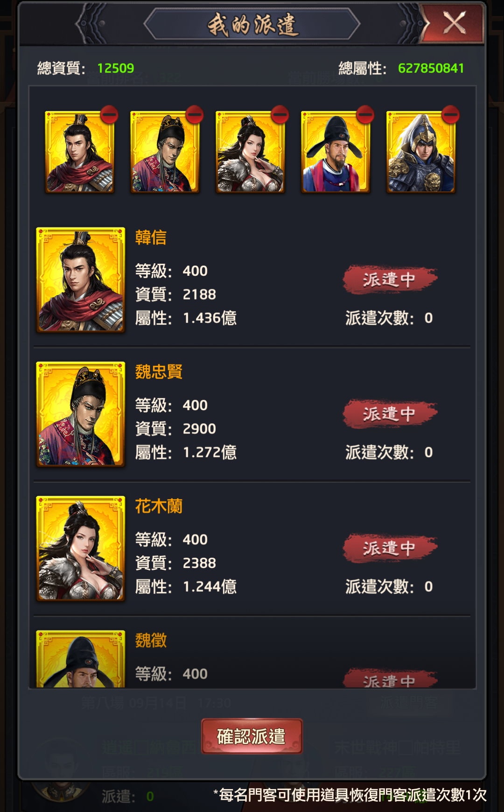
Task: Tap the 總屬性 total value 627850841
Action: click(431, 68)
